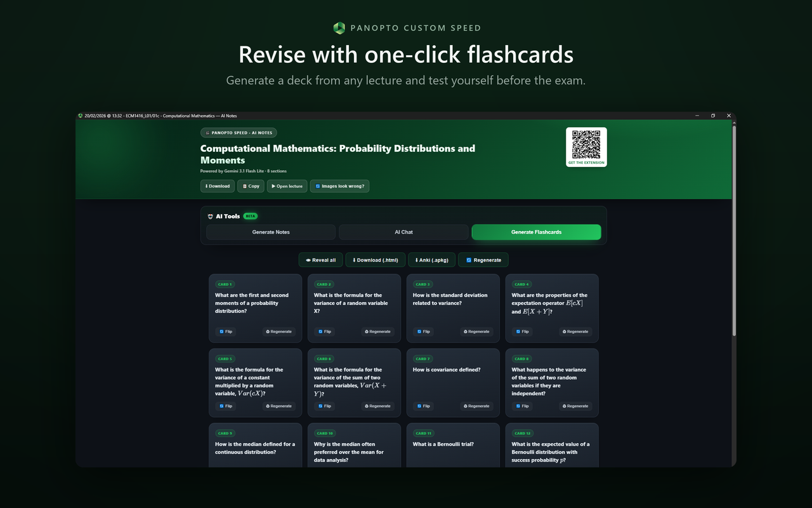Click the lecture title heading
Screen dimensions: 812x508
[337, 154]
